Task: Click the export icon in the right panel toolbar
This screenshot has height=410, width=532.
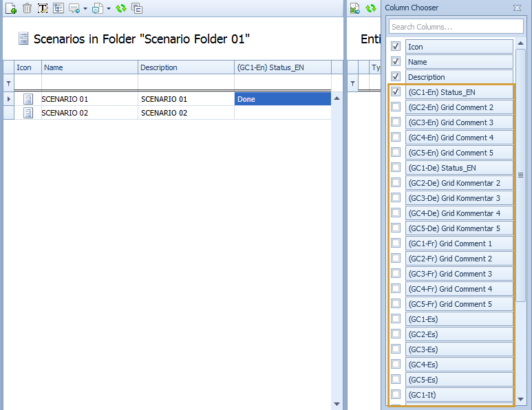Action: [354, 8]
